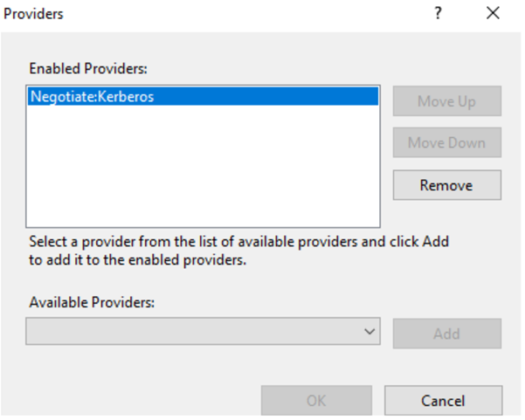Viewport: 525px width, 420px height.
Task: Expand the Available Providers dropdown arrow
Action: [x=370, y=332]
